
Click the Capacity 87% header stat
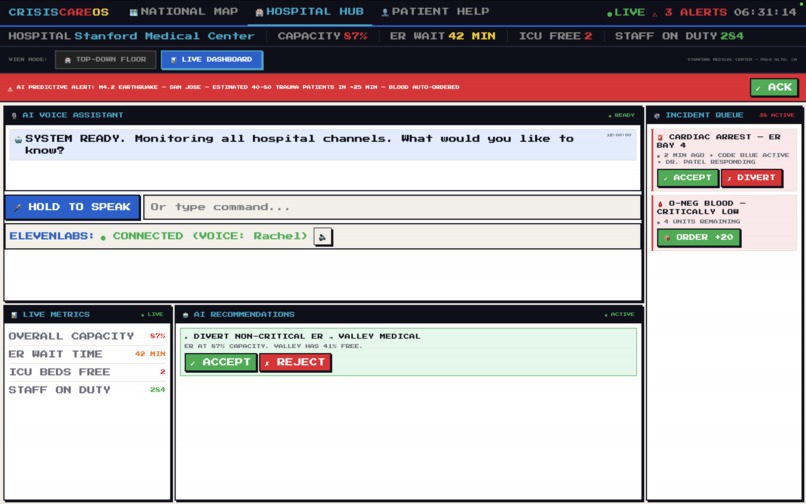[x=322, y=36]
